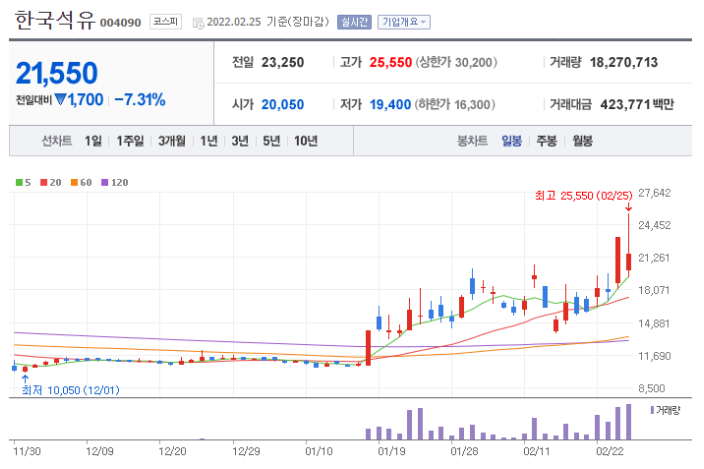Image resolution: width=704 pixels, height=469 pixels.
Task: Click the lower limit text 하한가 16,300
Action: [455, 104]
